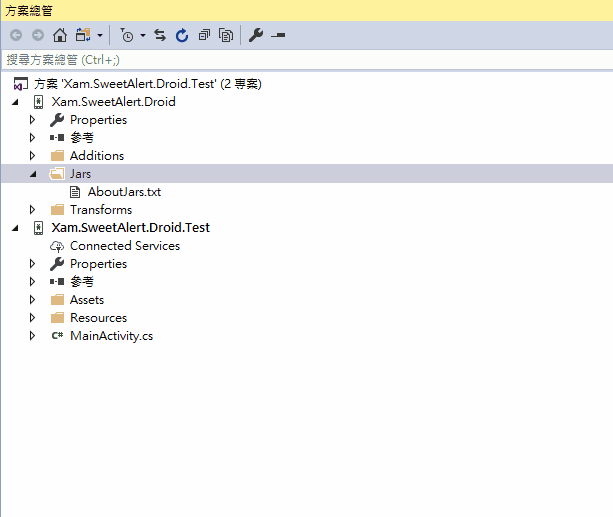Click the Forward navigation arrow icon
The width and height of the screenshot is (613, 517).
pos(38,35)
